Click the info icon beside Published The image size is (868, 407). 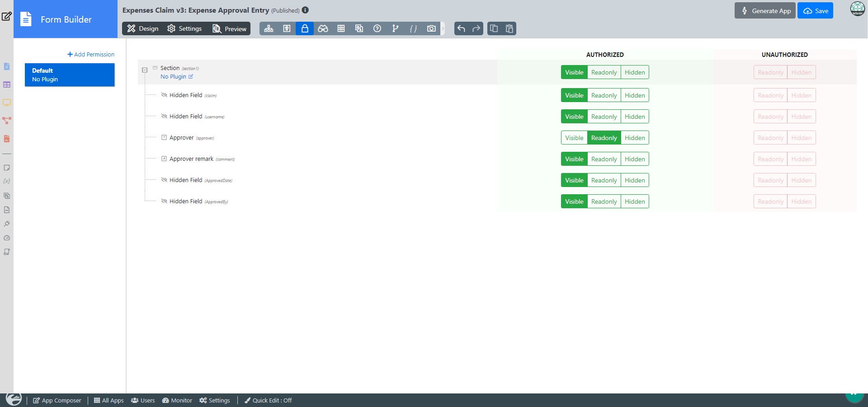point(305,10)
